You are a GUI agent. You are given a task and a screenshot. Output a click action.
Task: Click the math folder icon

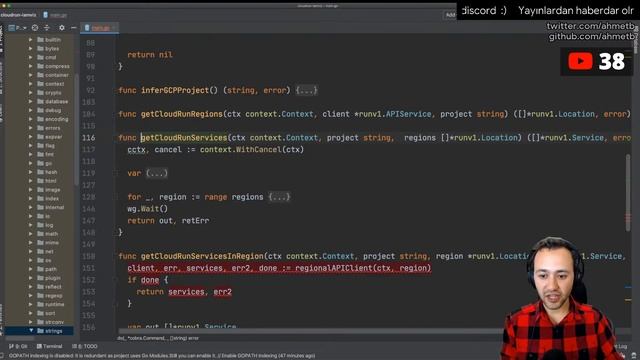[40, 233]
